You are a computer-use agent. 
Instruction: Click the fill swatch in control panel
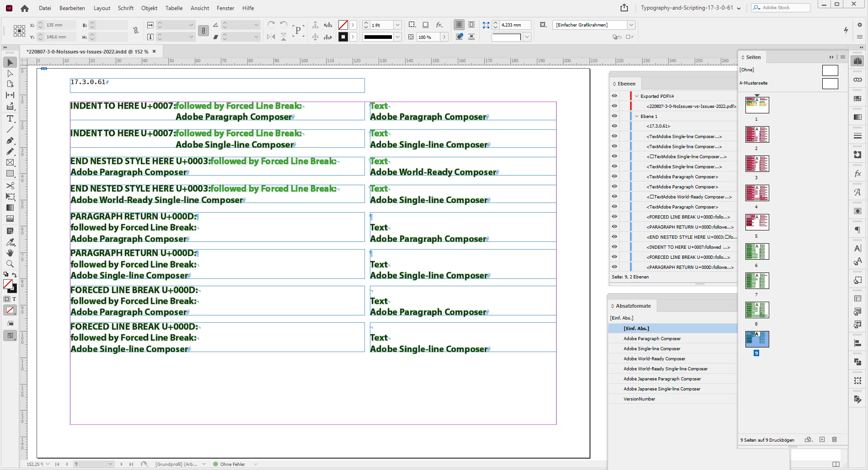coord(343,25)
